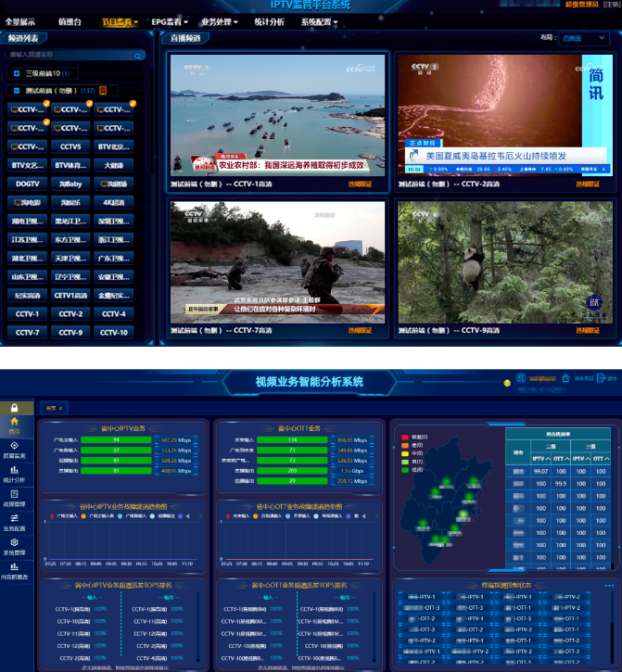Sort by 三级 OTT column arrow
622x672 pixels.
607,459
